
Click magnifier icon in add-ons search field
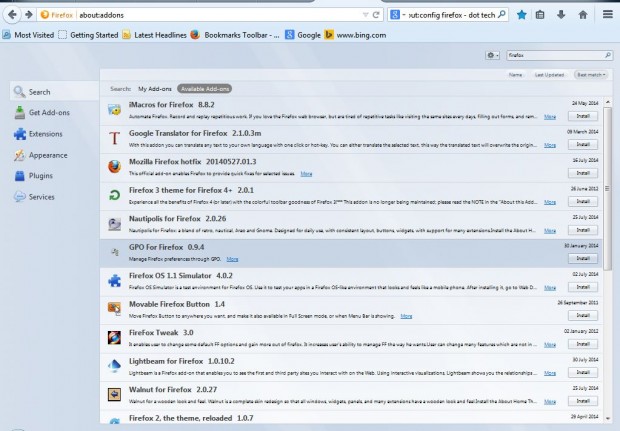click(x=608, y=55)
